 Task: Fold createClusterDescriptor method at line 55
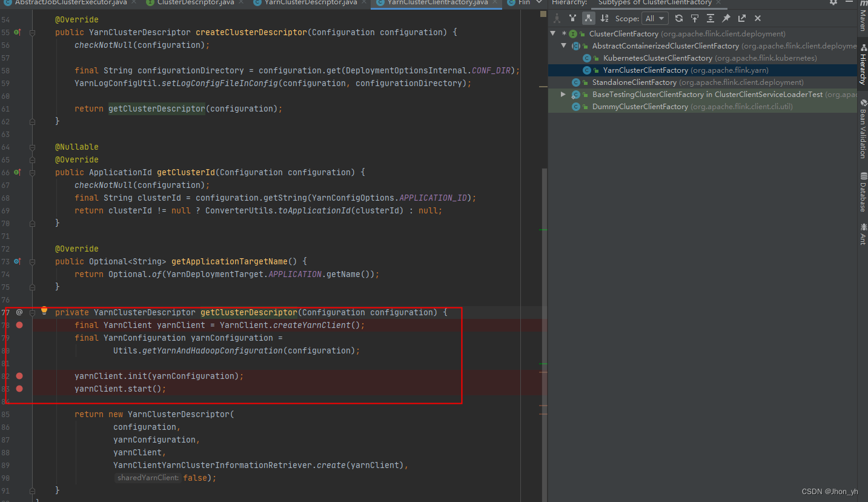(x=33, y=32)
